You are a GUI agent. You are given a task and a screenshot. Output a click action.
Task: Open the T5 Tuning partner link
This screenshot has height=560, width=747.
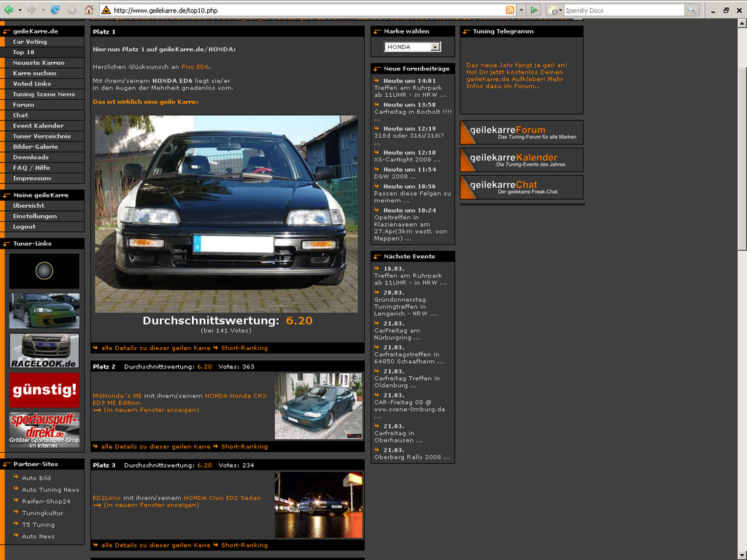pyautogui.click(x=38, y=525)
